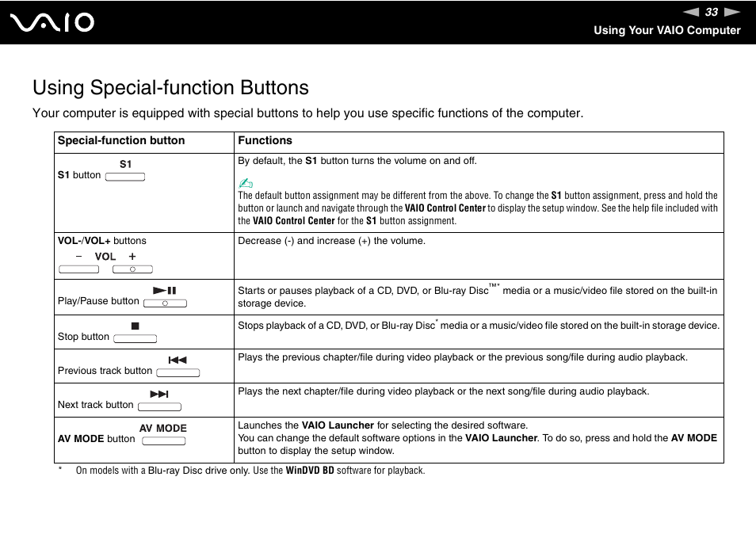Click the note pencil icon in S1 row
The height and width of the screenshot is (534, 756).
(246, 183)
